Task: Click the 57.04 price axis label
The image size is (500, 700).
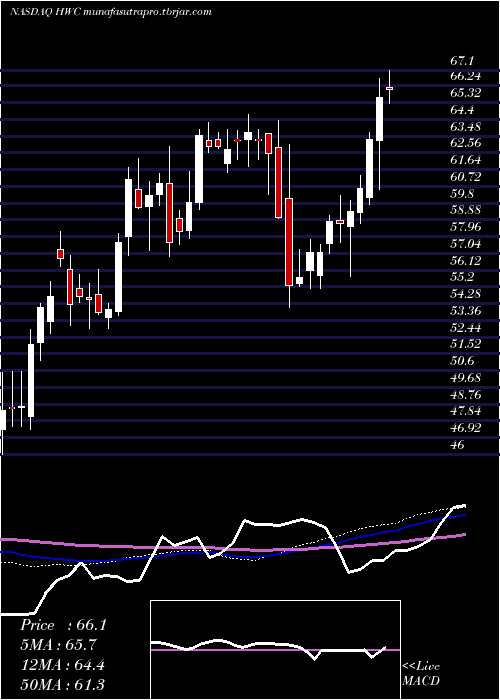Action: point(466,244)
